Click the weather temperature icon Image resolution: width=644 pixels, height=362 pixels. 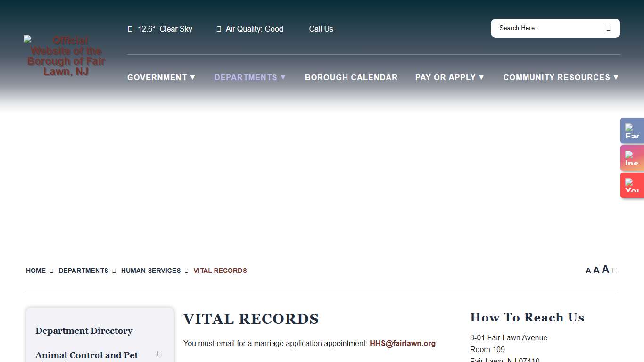tap(130, 29)
